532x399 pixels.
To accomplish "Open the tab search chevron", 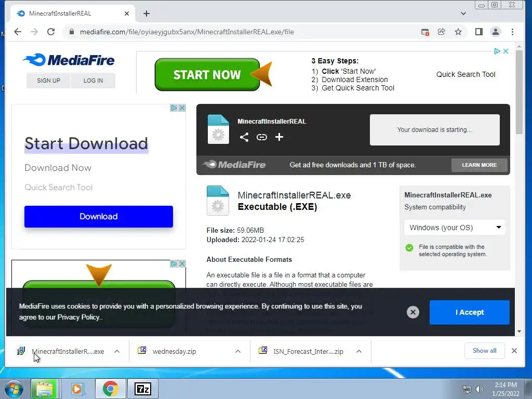I will click(x=463, y=14).
